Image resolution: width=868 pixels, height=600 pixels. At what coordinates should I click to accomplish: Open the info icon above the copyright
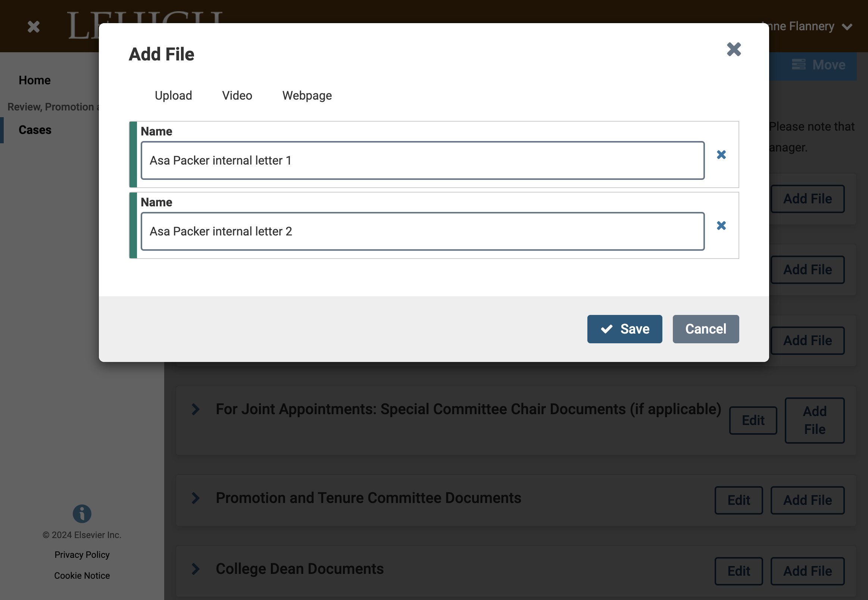coord(82,513)
